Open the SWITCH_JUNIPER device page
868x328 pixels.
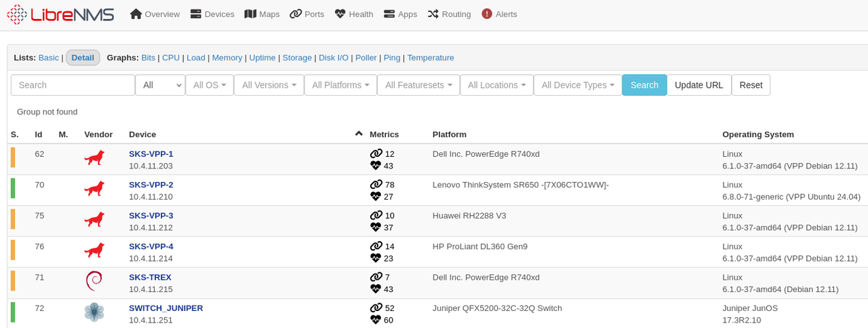(x=166, y=308)
